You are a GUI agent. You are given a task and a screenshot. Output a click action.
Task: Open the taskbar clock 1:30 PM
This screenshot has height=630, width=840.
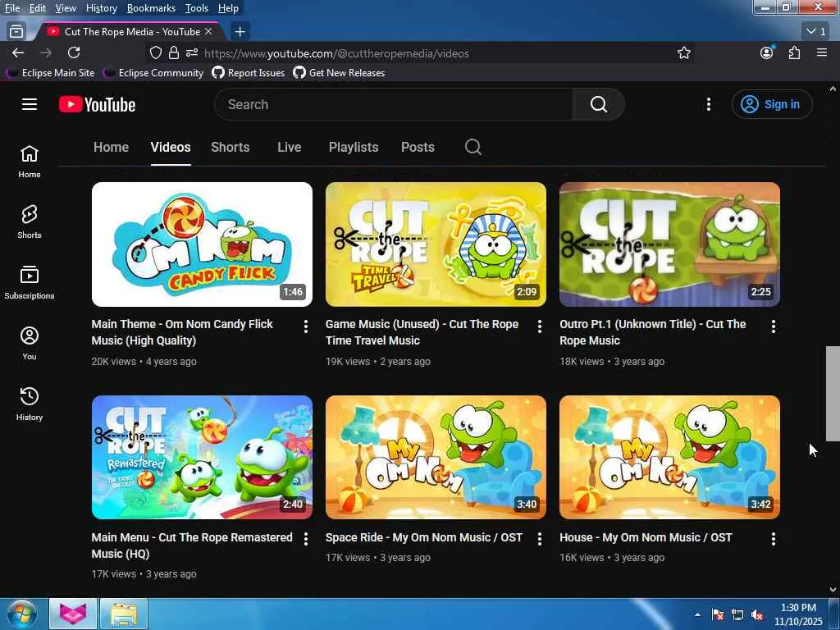coord(798,614)
